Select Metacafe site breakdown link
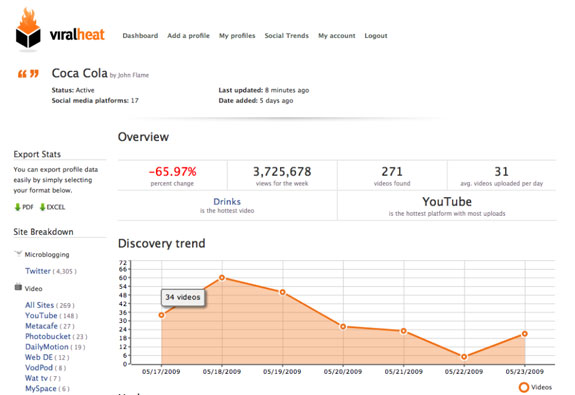Image resolution: width=575 pixels, height=395 pixels. coord(41,326)
